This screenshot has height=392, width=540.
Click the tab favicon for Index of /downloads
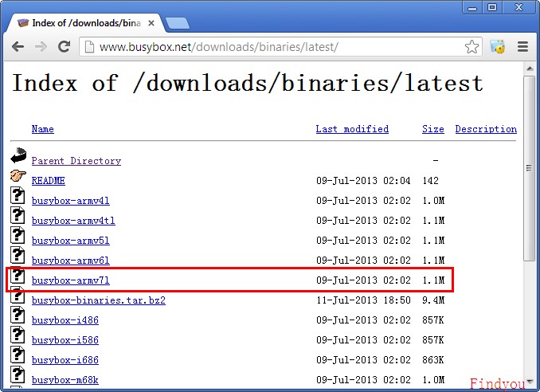click(23, 23)
